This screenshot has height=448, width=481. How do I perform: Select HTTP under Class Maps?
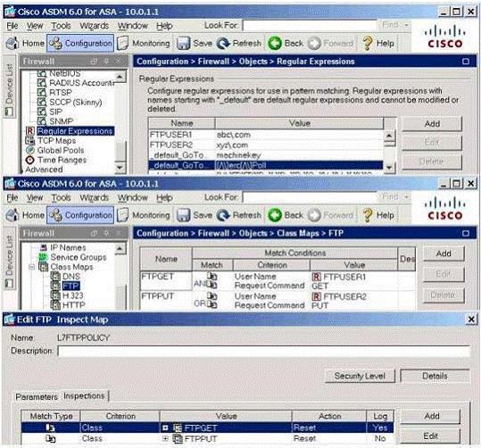tap(73, 305)
